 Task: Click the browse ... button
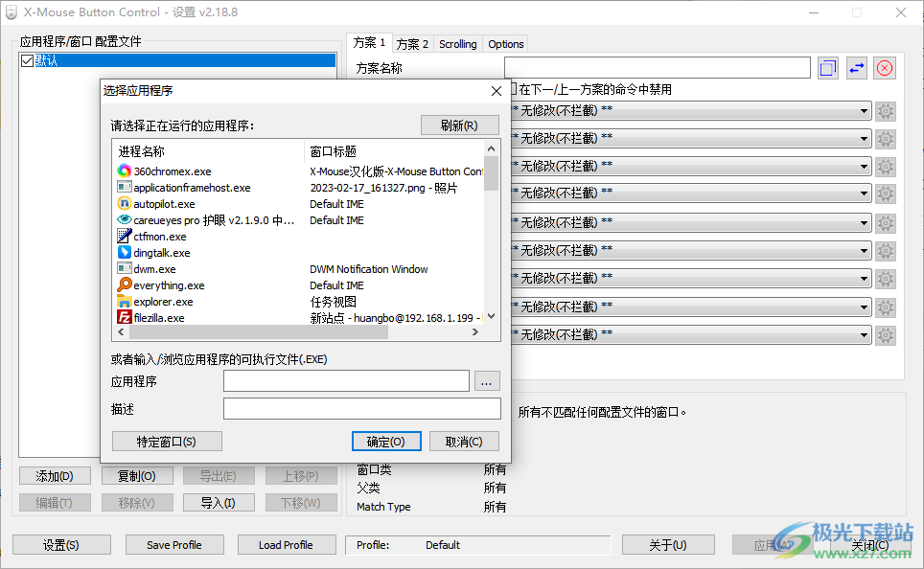point(486,381)
